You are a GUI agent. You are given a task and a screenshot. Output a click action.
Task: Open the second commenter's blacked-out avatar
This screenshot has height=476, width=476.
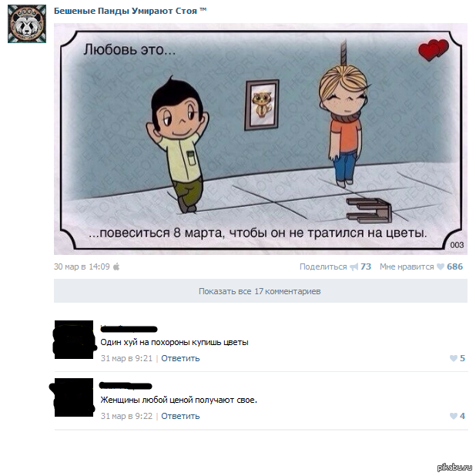coord(74,397)
